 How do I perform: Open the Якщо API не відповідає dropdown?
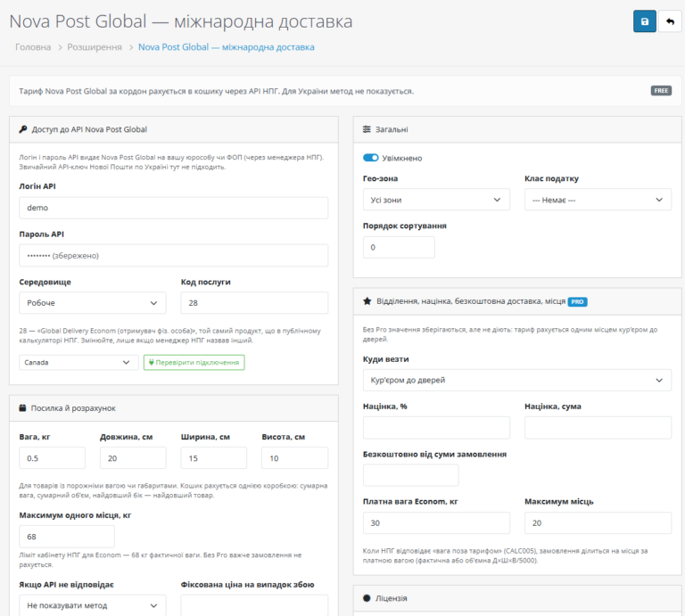(93, 605)
